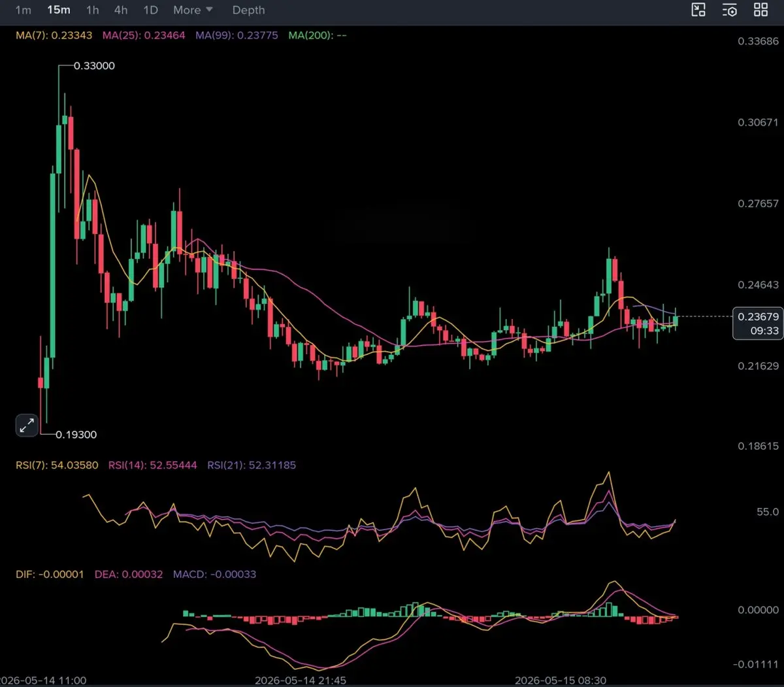784x687 pixels.
Task: Click the RSI 55.0 axis label
Action: [x=768, y=512]
